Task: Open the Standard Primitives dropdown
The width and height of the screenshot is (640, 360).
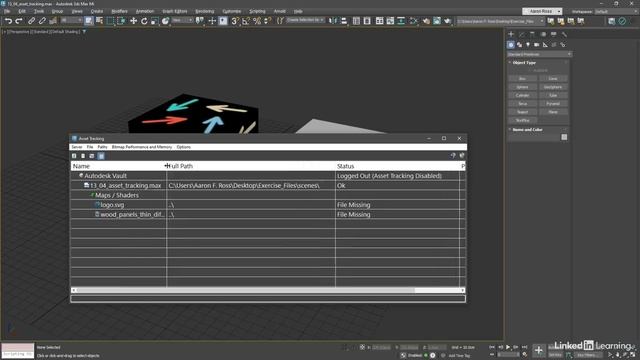Action: tap(539, 54)
